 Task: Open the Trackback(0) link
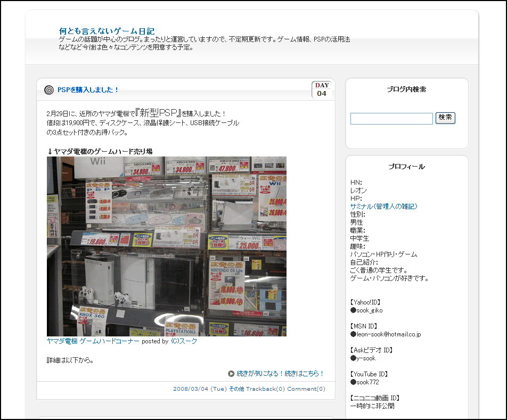(265, 389)
